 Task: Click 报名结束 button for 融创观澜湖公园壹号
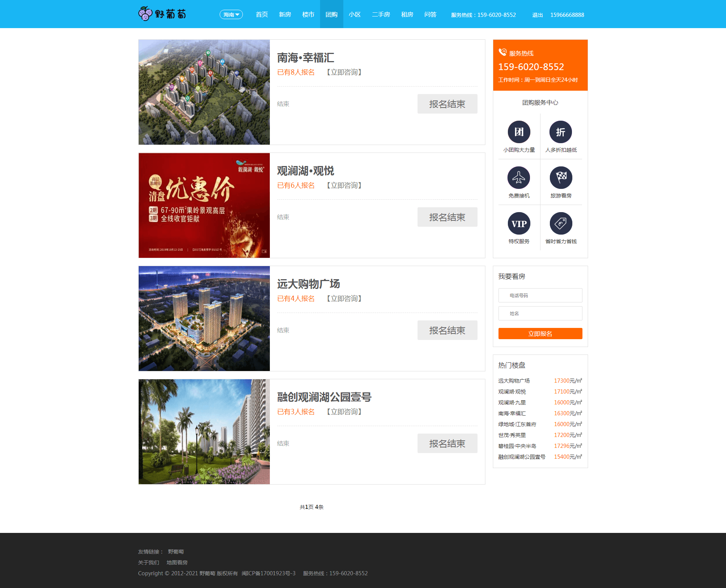pyautogui.click(x=448, y=443)
